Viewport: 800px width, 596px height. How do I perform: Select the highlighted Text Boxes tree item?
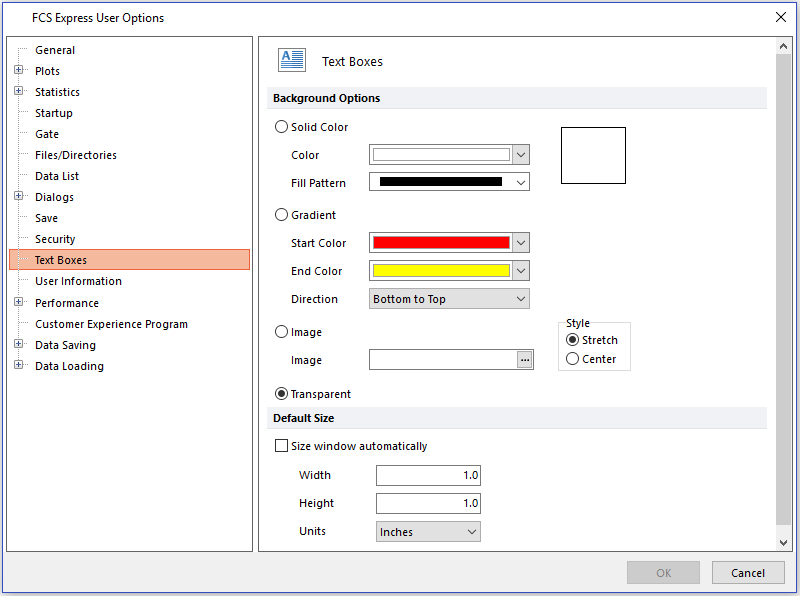(x=130, y=260)
